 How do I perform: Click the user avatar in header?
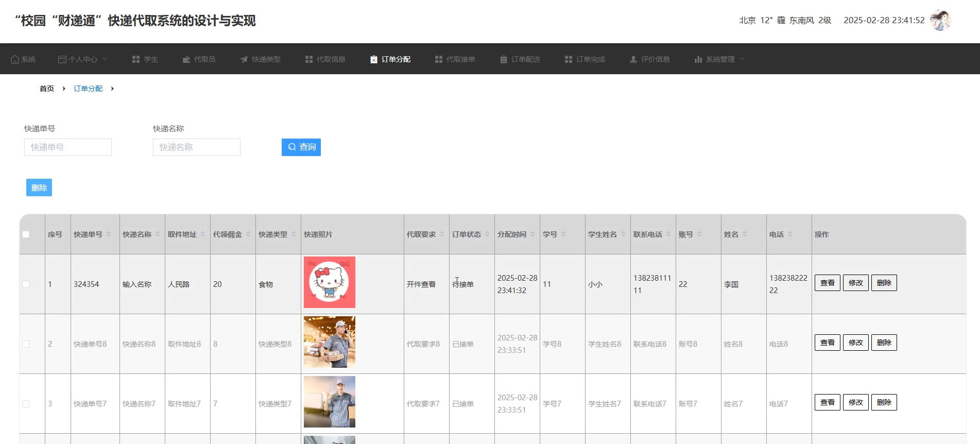click(940, 20)
